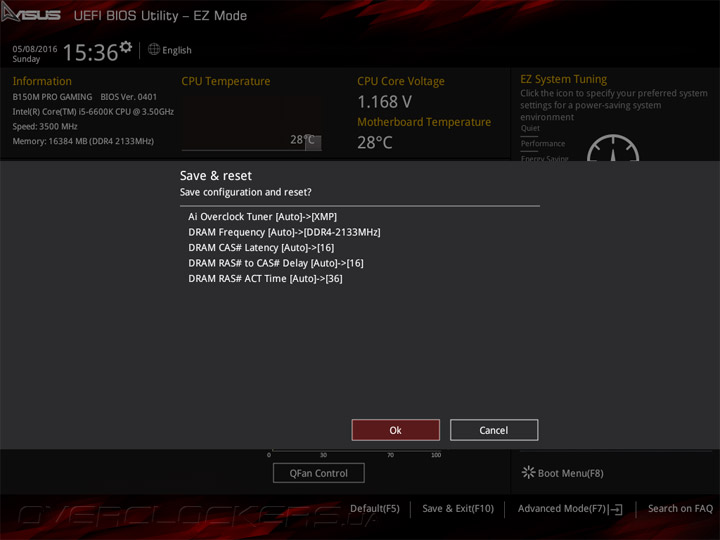The height and width of the screenshot is (540, 720).
Task: Click Default(F5) in bottom bar
Action: (375, 509)
